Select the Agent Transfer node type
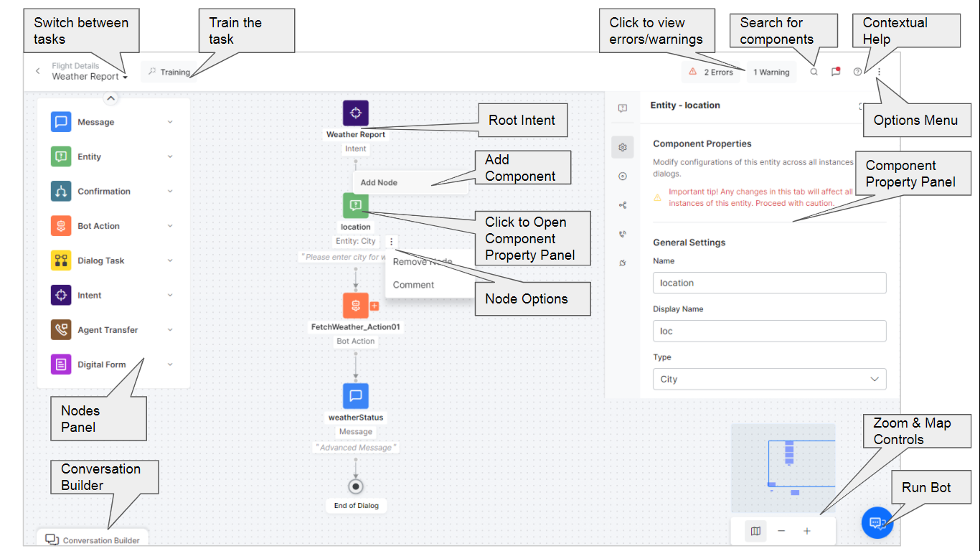The height and width of the screenshot is (551, 980). click(61, 329)
